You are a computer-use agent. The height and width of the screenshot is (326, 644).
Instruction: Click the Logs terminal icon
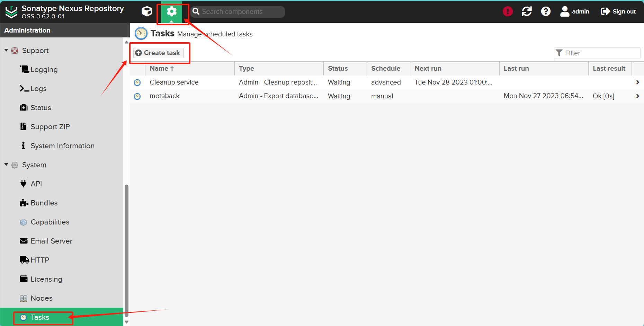[x=24, y=88]
